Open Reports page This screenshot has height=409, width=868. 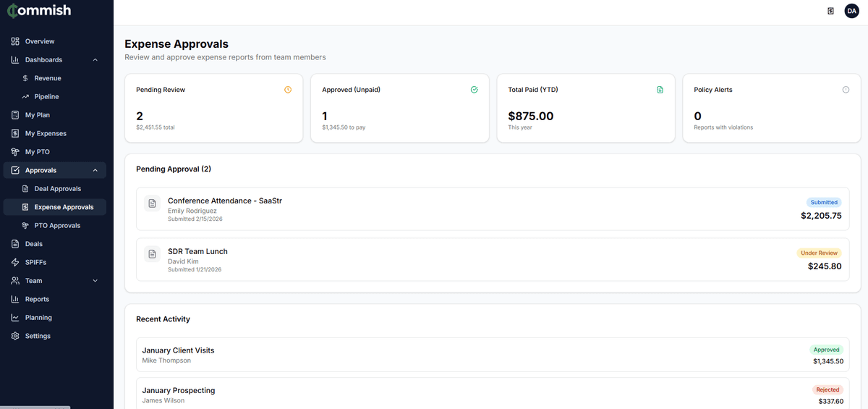click(x=55, y=299)
